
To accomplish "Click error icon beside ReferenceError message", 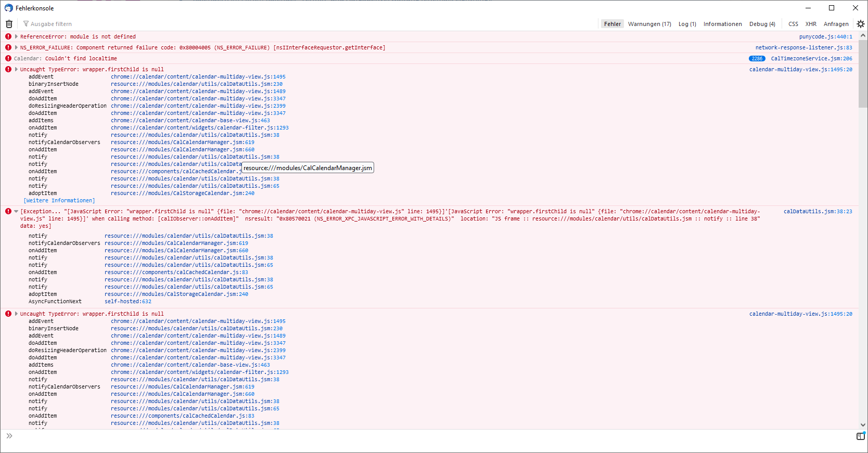I will tap(8, 36).
